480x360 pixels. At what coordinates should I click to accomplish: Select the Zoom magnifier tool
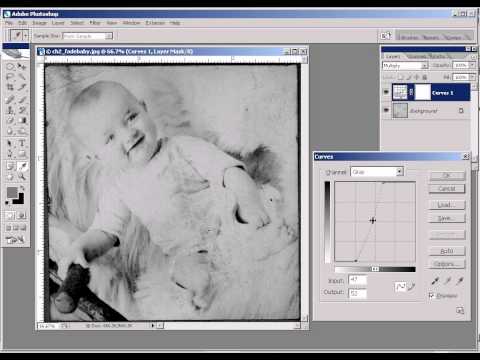click(22, 176)
